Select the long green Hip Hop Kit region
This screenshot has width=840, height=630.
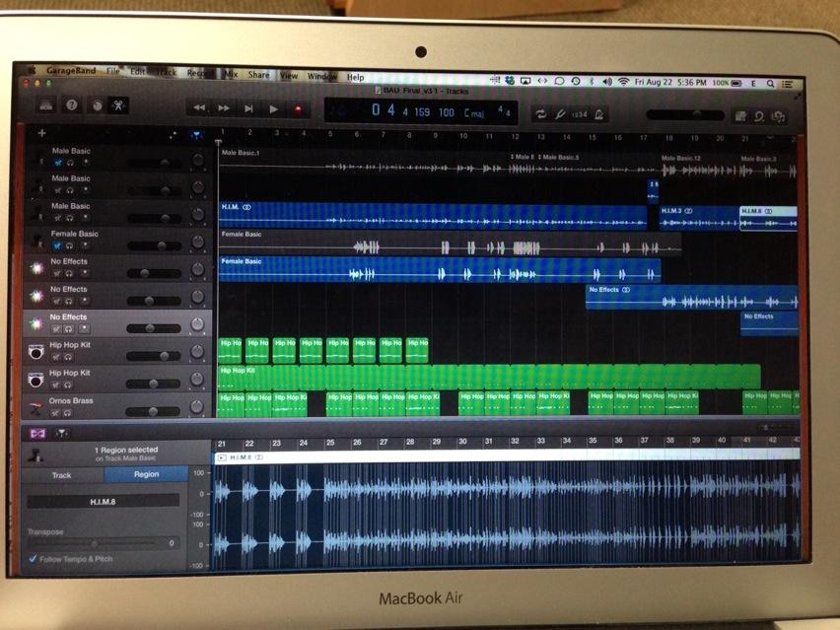[490, 377]
